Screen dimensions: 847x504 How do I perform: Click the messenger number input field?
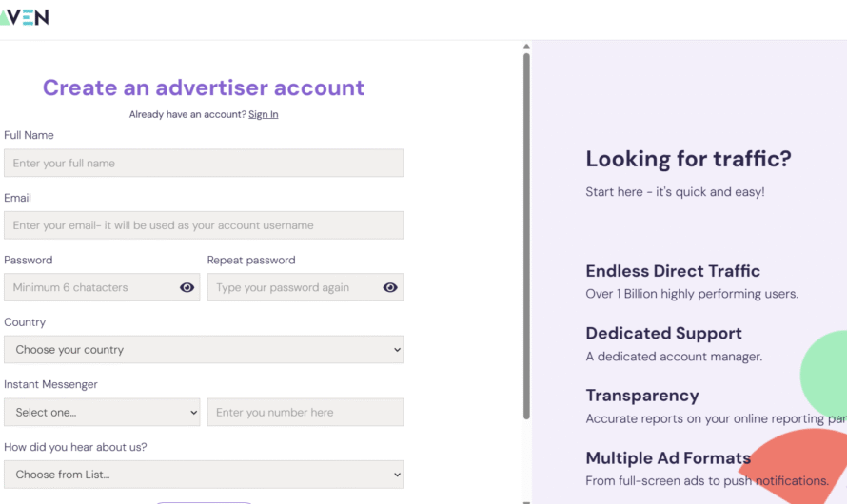(x=305, y=413)
